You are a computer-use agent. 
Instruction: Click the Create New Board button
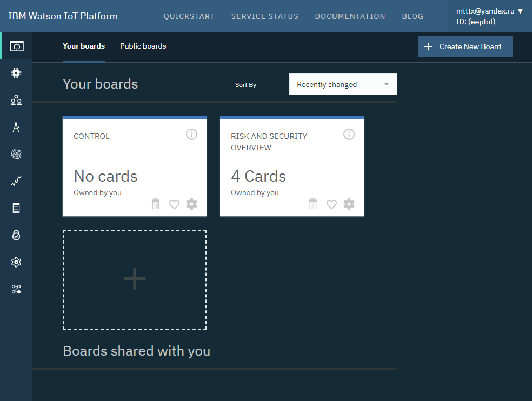pyautogui.click(x=464, y=46)
